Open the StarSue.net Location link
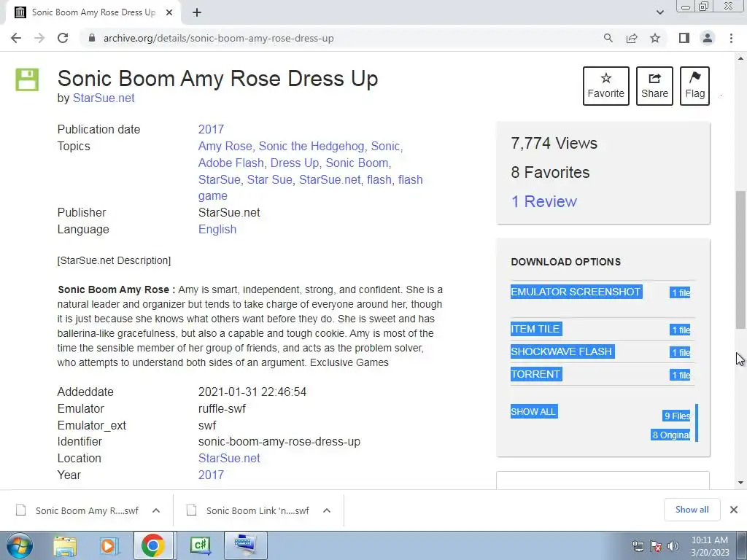The height and width of the screenshot is (560, 747). [x=229, y=459]
